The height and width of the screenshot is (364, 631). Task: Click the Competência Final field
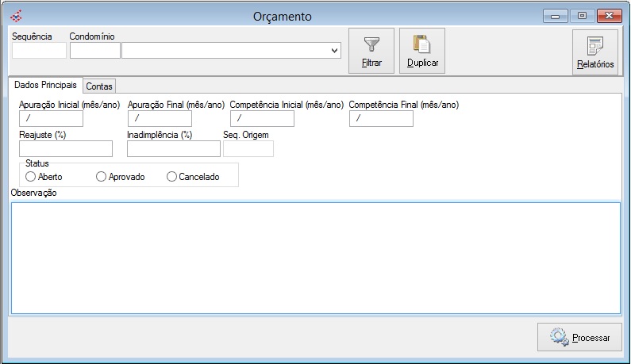pyautogui.click(x=381, y=119)
